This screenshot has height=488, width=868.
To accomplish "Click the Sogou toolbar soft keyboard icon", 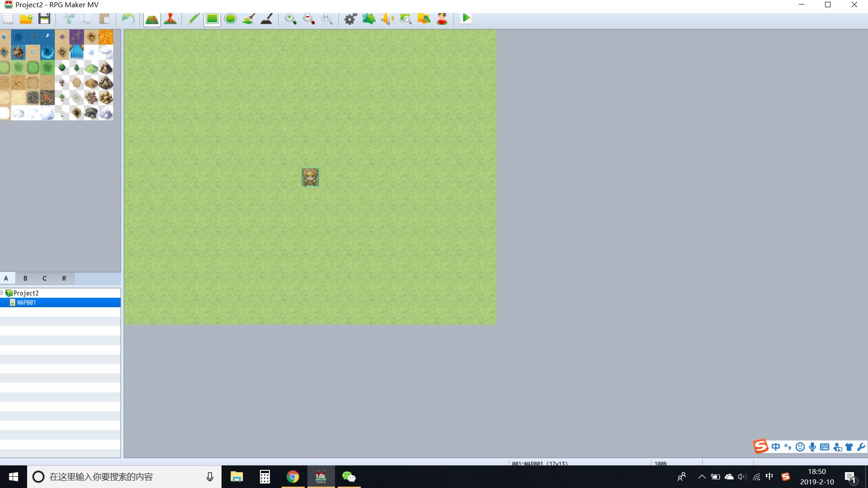I will (x=825, y=447).
